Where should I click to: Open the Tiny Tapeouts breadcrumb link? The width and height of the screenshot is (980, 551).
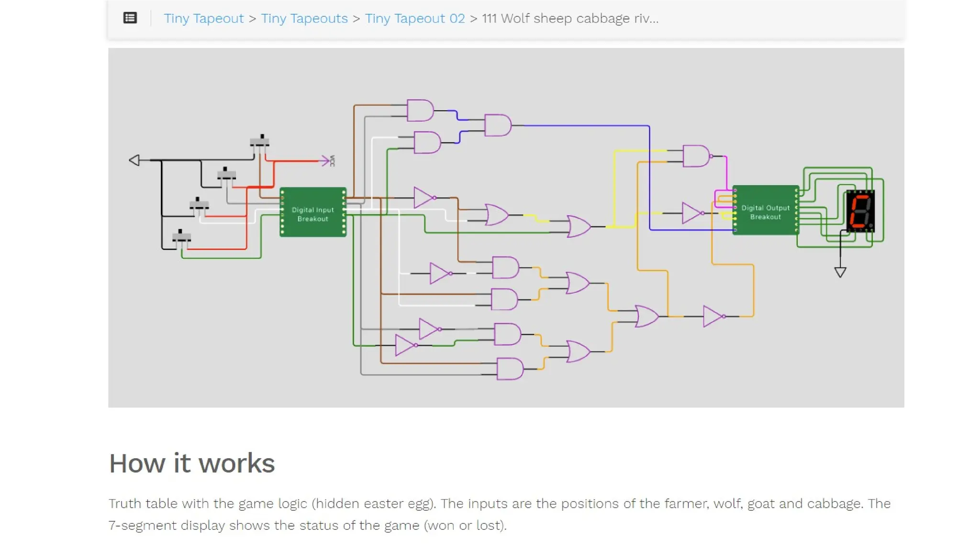click(x=304, y=18)
